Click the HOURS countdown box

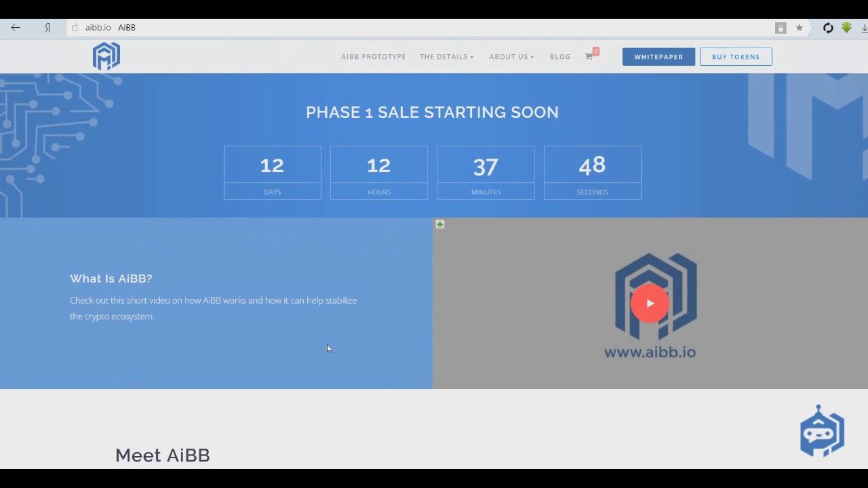click(379, 173)
